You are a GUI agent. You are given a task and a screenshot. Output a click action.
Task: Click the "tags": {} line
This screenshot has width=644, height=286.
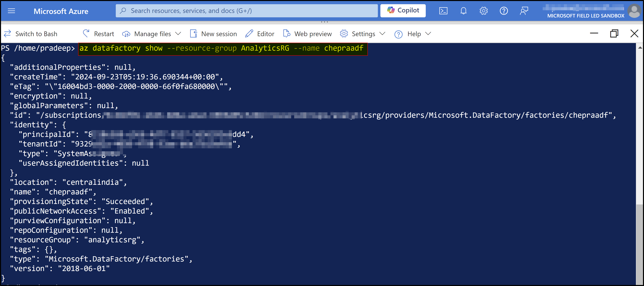33,250
